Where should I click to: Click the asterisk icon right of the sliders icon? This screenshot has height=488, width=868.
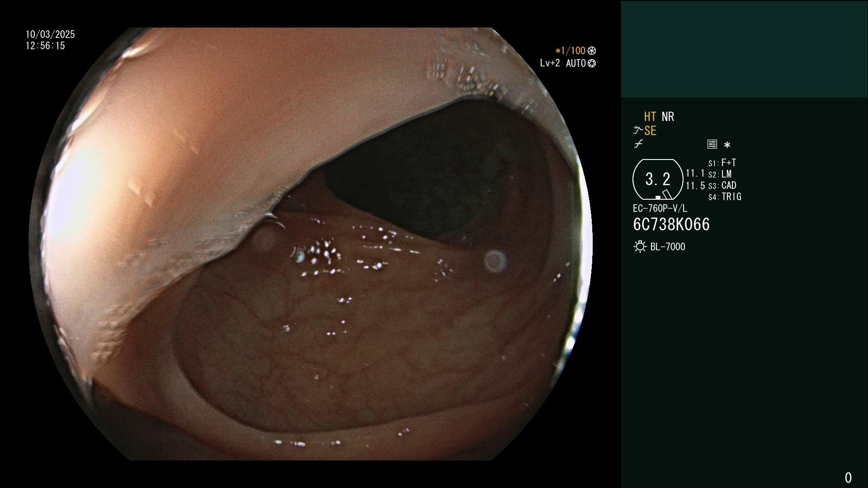(x=727, y=145)
